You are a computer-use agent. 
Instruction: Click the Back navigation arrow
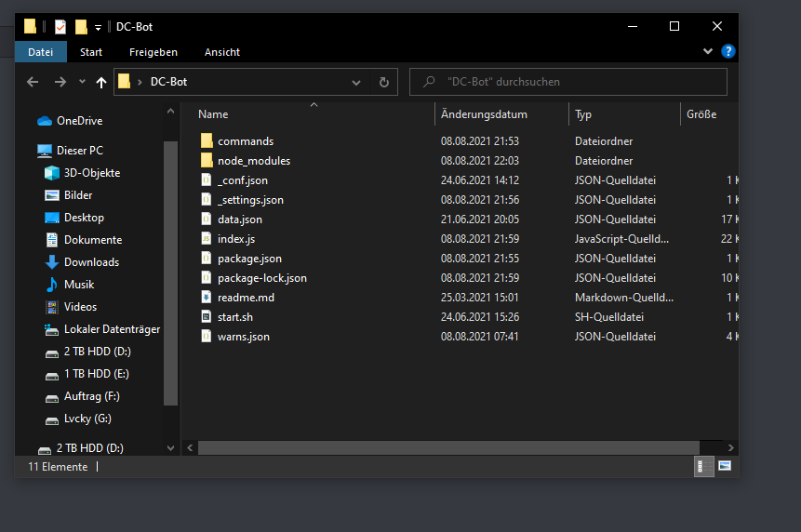tap(33, 82)
